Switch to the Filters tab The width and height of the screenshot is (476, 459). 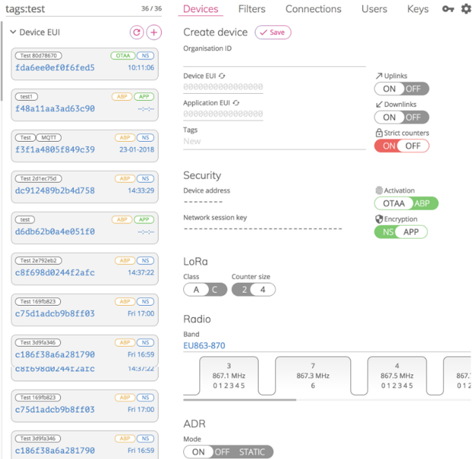[x=252, y=9]
